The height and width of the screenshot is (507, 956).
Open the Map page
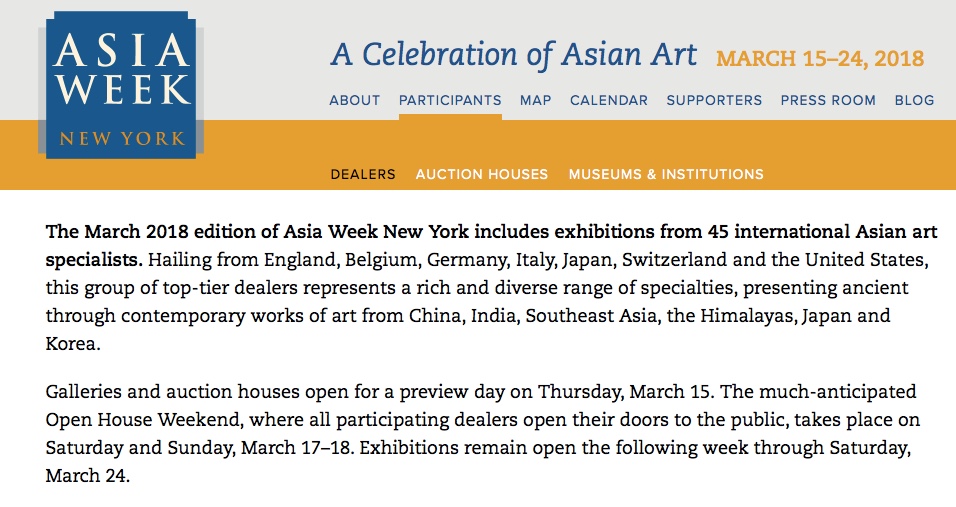(x=536, y=100)
